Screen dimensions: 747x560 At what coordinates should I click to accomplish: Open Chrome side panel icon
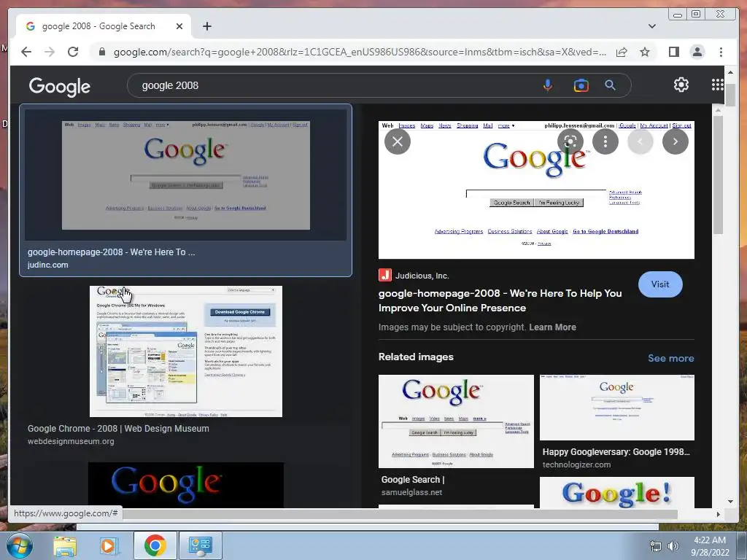pos(673,52)
